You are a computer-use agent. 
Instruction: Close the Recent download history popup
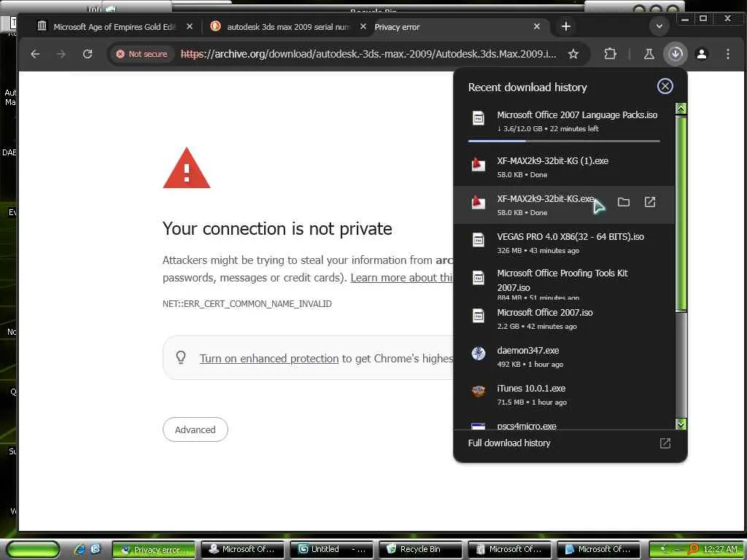[x=665, y=86]
